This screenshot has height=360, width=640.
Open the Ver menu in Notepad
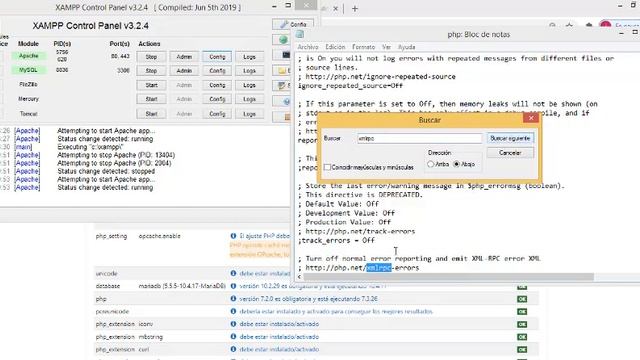click(x=387, y=47)
